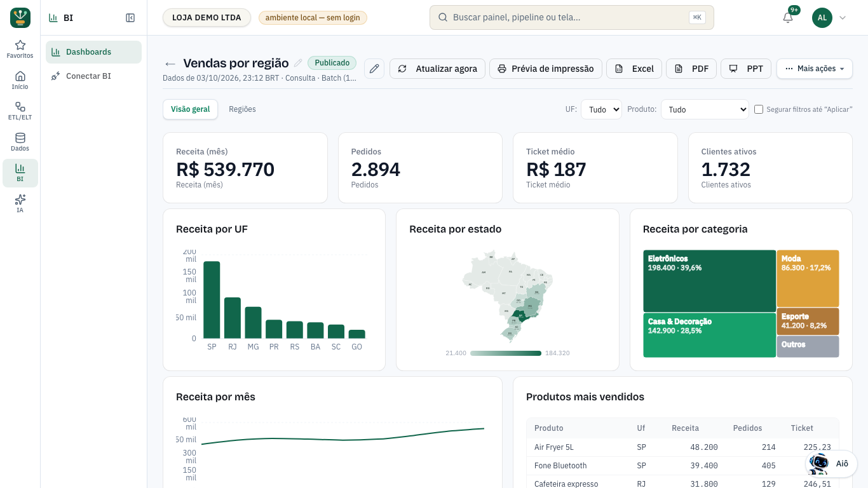Click the Brazil map in Receita por estado

(x=508, y=296)
